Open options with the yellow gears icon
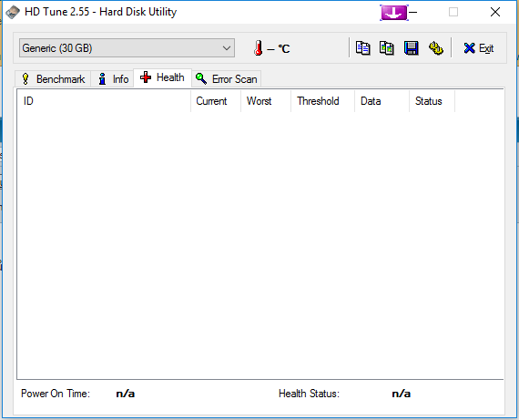519x420 pixels. (435, 48)
